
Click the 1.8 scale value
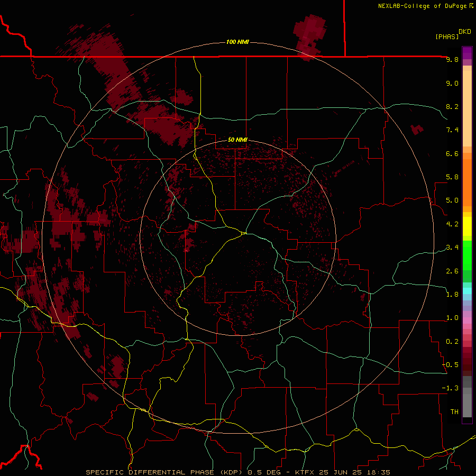click(452, 295)
